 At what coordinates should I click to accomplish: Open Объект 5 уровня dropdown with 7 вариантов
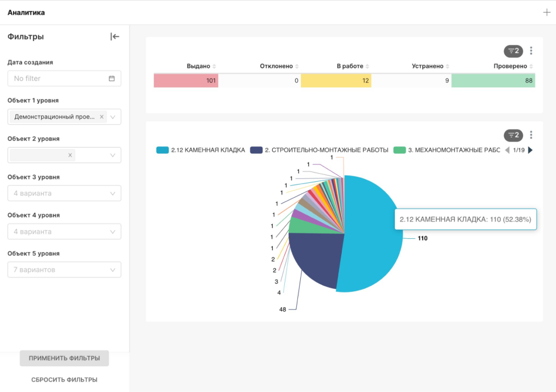[64, 270]
